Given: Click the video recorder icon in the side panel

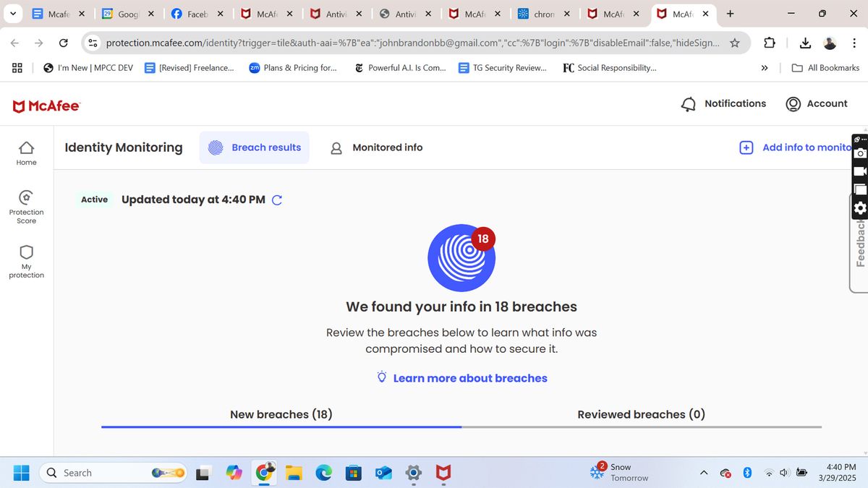Looking at the screenshot, I should 859,171.
